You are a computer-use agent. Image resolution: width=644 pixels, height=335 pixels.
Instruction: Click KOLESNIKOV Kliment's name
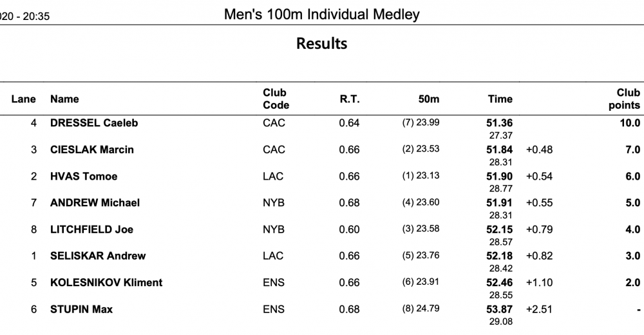tap(106, 282)
